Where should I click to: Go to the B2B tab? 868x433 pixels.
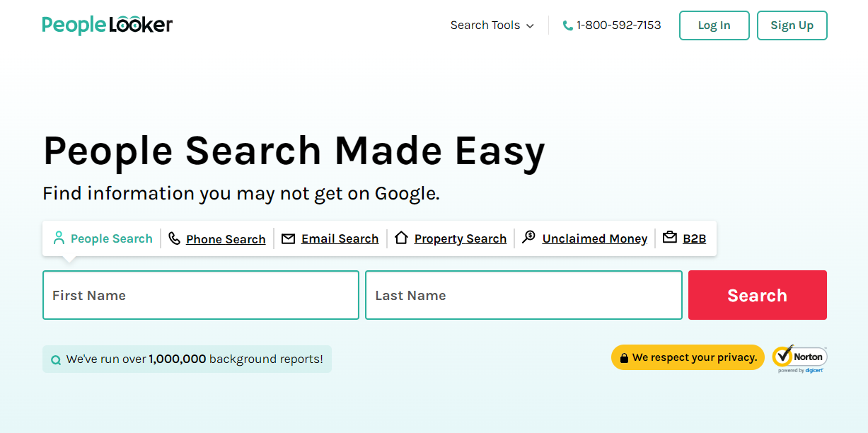(x=685, y=238)
